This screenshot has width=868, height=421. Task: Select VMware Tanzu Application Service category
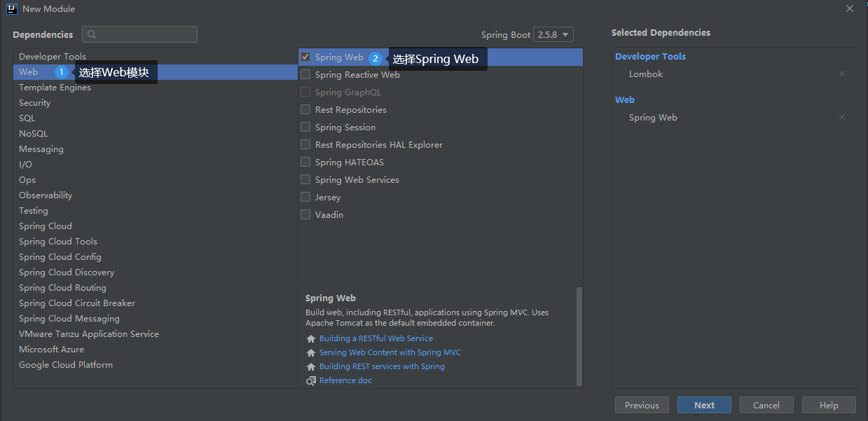point(156,334)
